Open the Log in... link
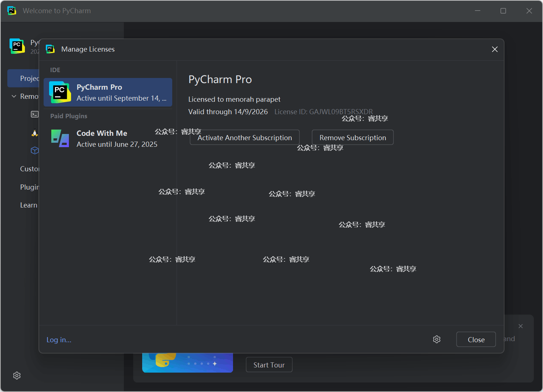 [59, 340]
